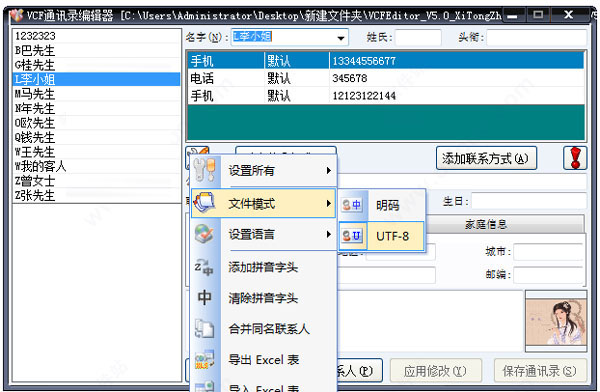Select contact Q钱先生 in the list
The image size is (600, 392).
(96, 137)
